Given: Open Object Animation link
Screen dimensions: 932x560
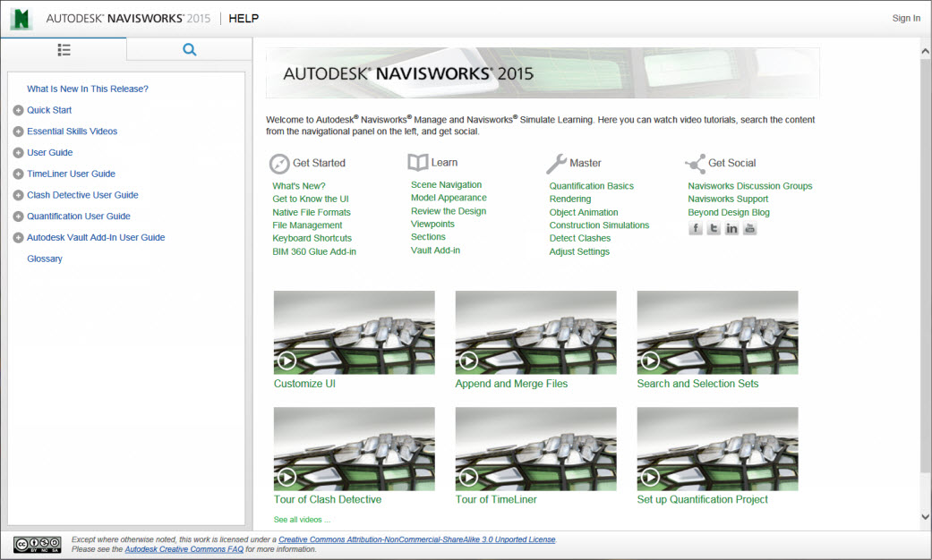Looking at the screenshot, I should 584,212.
